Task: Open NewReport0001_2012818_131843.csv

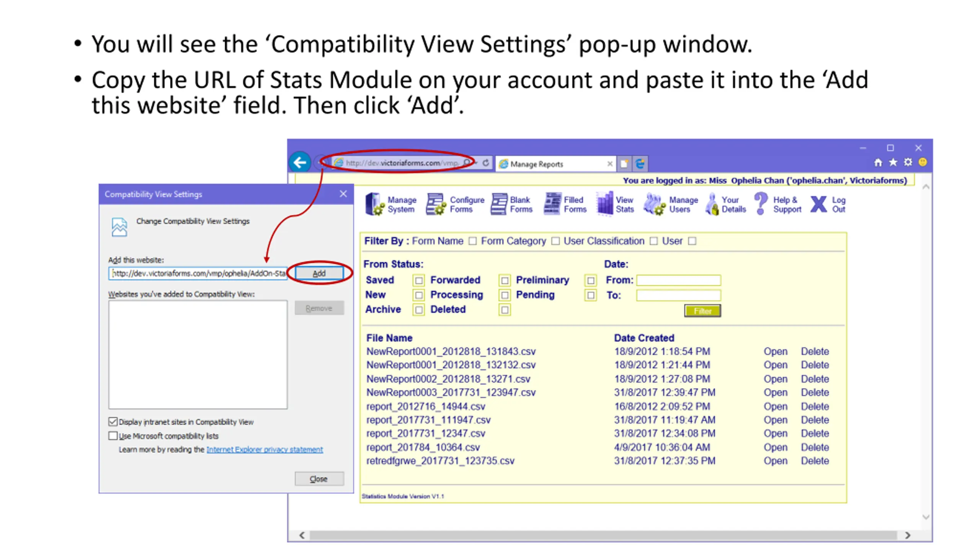Action: 775,351
